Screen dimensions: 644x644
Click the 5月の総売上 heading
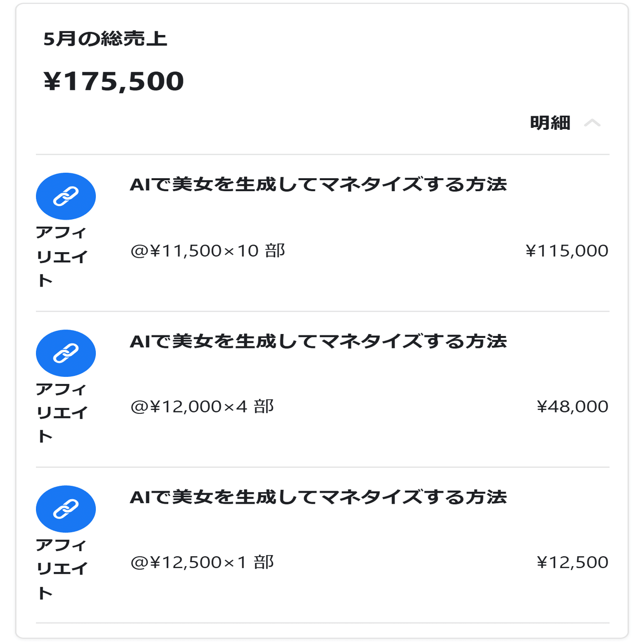[x=105, y=39]
